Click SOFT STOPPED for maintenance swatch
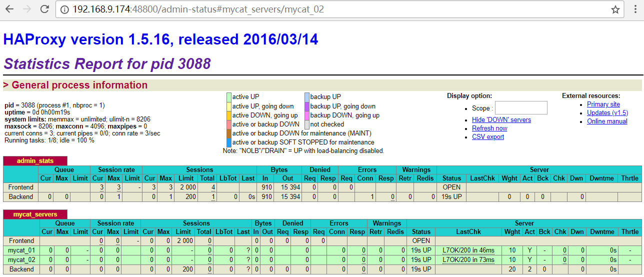 229,142
